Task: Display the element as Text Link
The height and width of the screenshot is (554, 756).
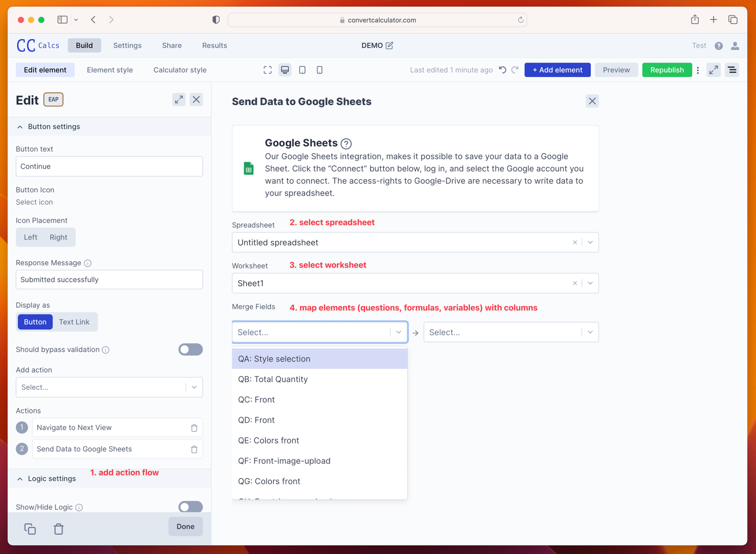Action: (x=74, y=322)
